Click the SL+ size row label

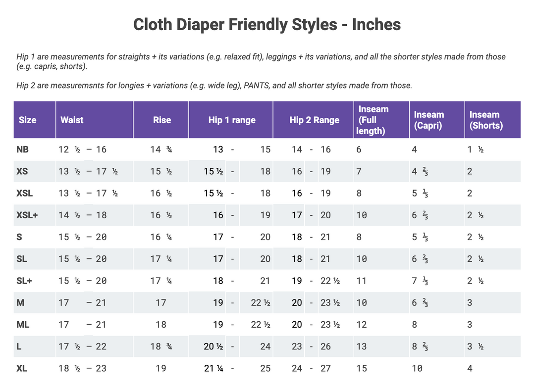(x=24, y=281)
